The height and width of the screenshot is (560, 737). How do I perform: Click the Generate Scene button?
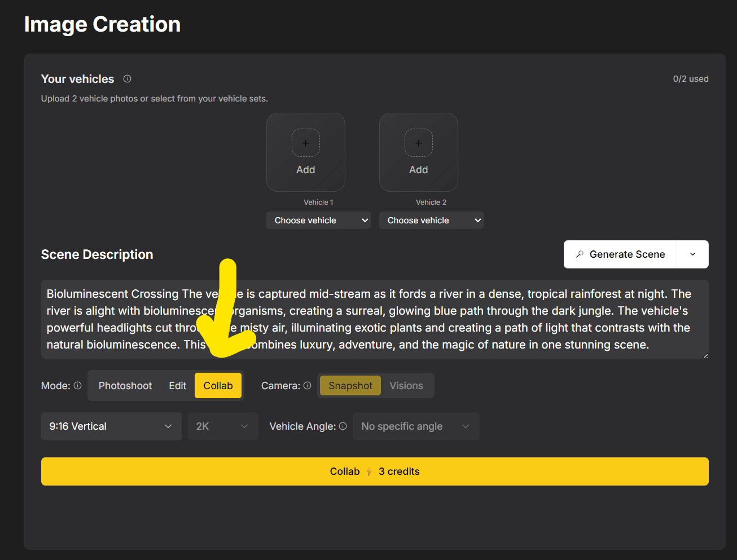tap(620, 254)
